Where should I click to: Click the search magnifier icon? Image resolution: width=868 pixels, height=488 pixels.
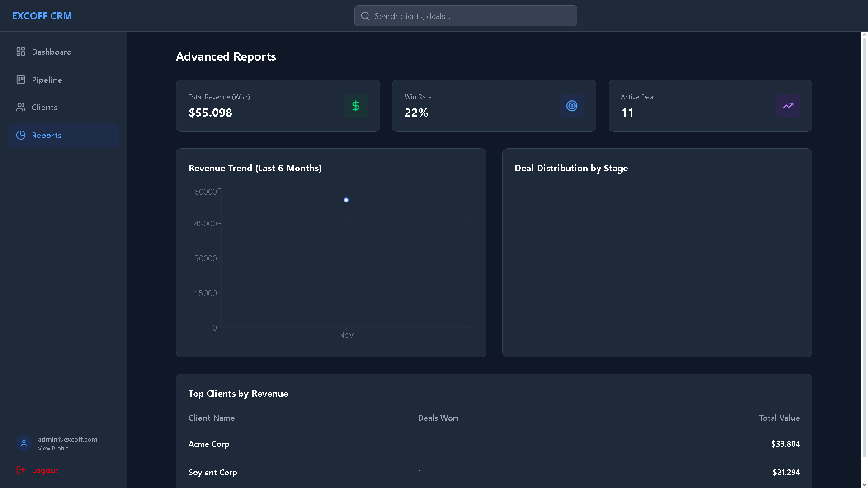click(365, 16)
